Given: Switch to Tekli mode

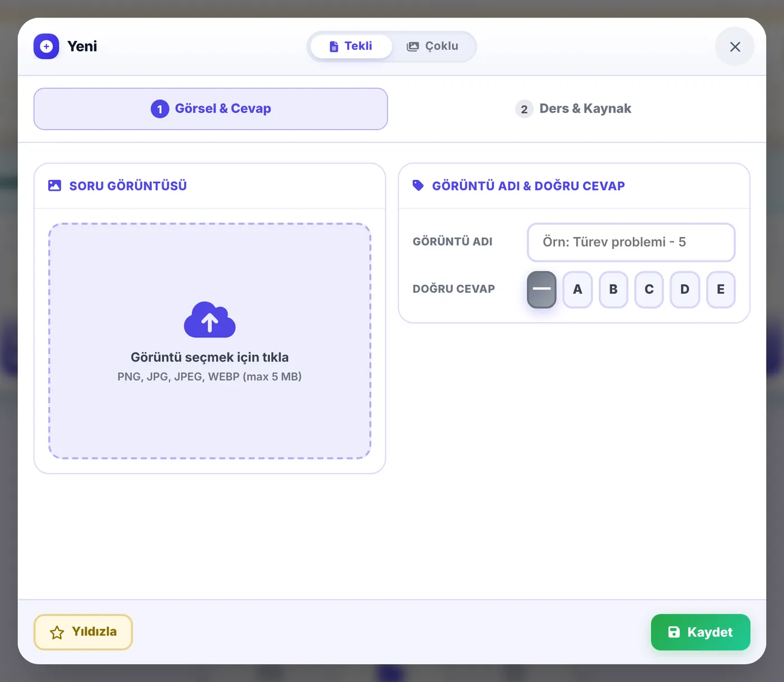Looking at the screenshot, I should pos(351,46).
